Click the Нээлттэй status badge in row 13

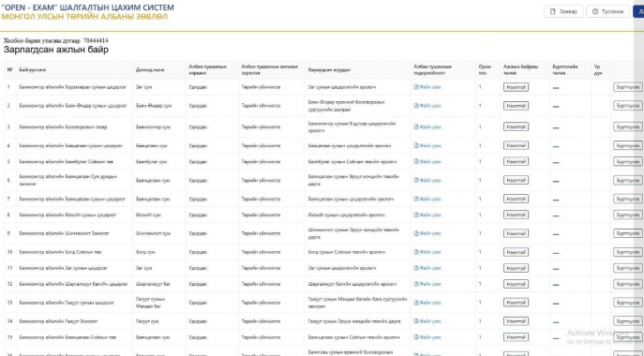[516, 303]
